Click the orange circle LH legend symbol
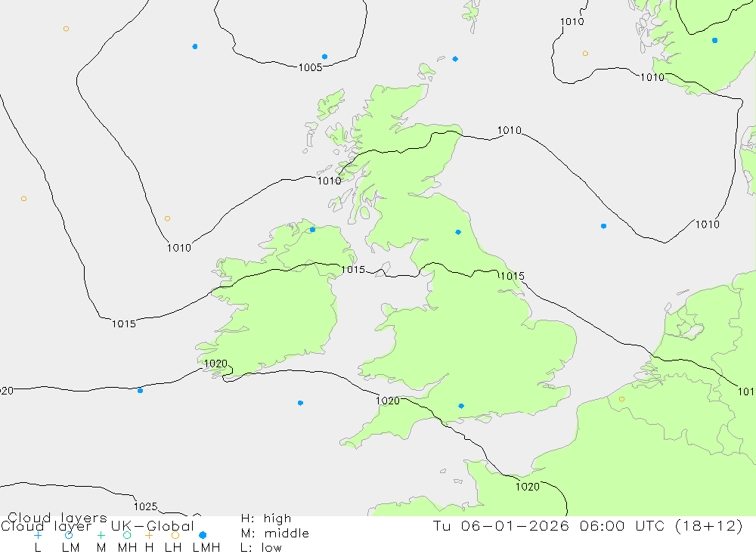This screenshot has width=756, height=554. [175, 535]
